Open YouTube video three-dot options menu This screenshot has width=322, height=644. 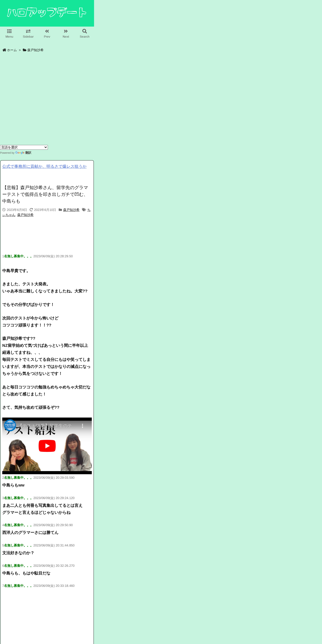point(83,426)
